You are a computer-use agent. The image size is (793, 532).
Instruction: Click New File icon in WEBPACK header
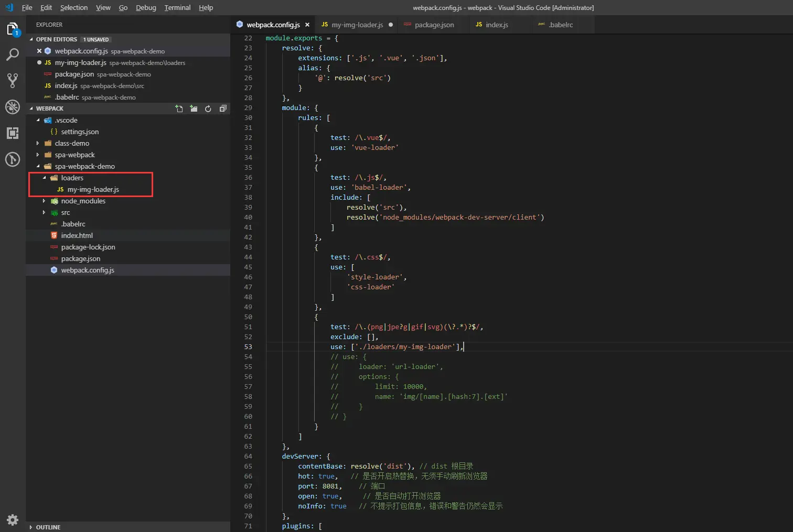(x=179, y=108)
